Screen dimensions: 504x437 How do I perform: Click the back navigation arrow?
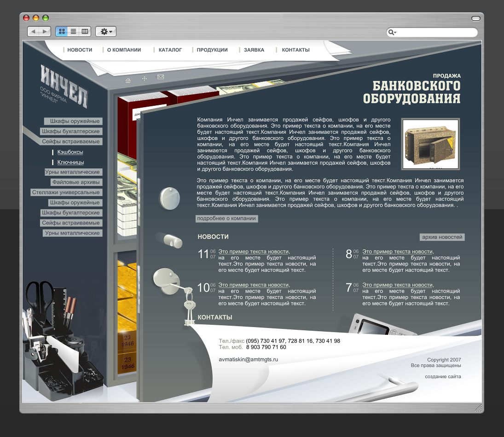[x=34, y=31]
